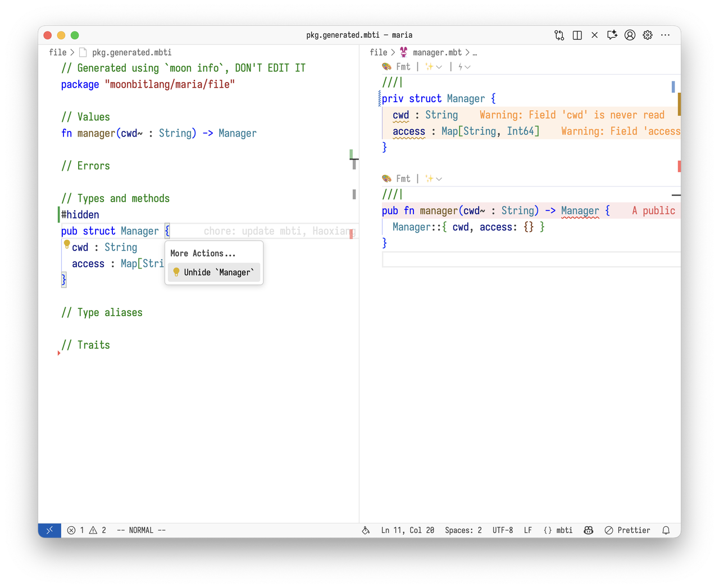719x588 pixels.
Task: Select the Unhide `Manager` quick fix action
Action: click(x=214, y=272)
